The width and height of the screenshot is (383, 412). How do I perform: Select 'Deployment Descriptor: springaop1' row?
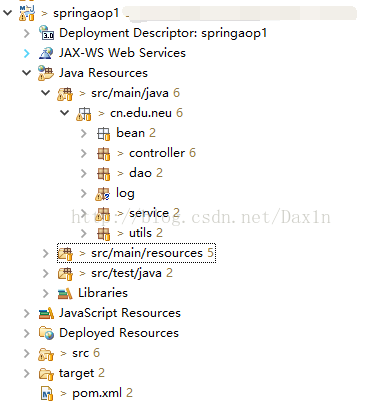(163, 33)
